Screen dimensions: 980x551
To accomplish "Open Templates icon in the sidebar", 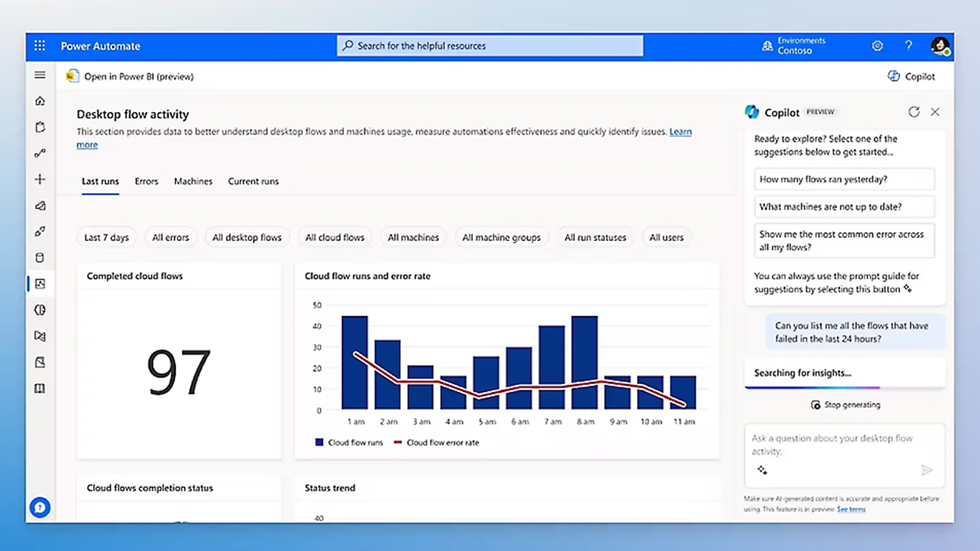I will (x=40, y=206).
